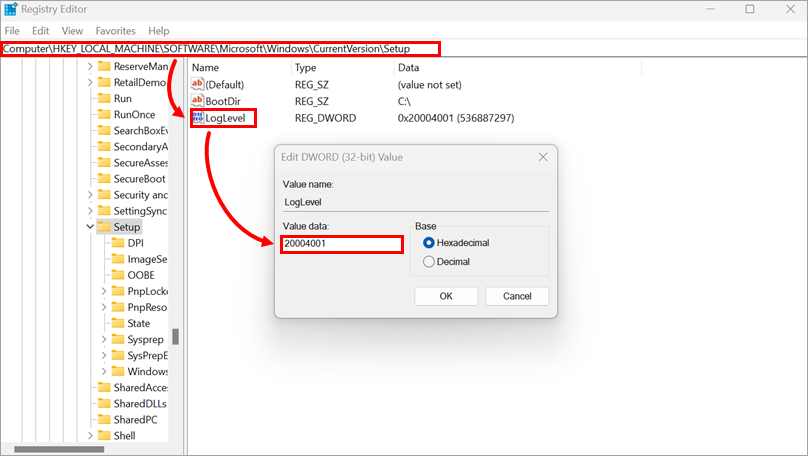This screenshot has height=456, width=808.
Task: Select the OOBE folder icon
Action: (117, 275)
